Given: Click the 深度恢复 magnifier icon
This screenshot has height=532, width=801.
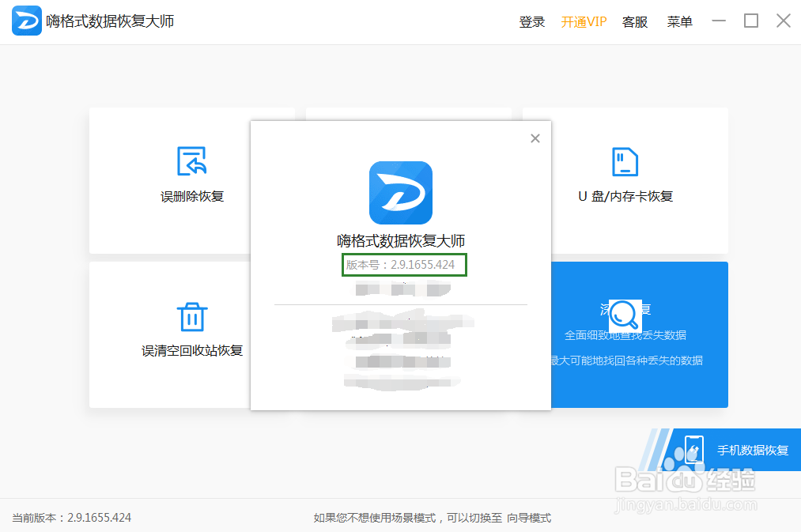Looking at the screenshot, I should coord(624,315).
